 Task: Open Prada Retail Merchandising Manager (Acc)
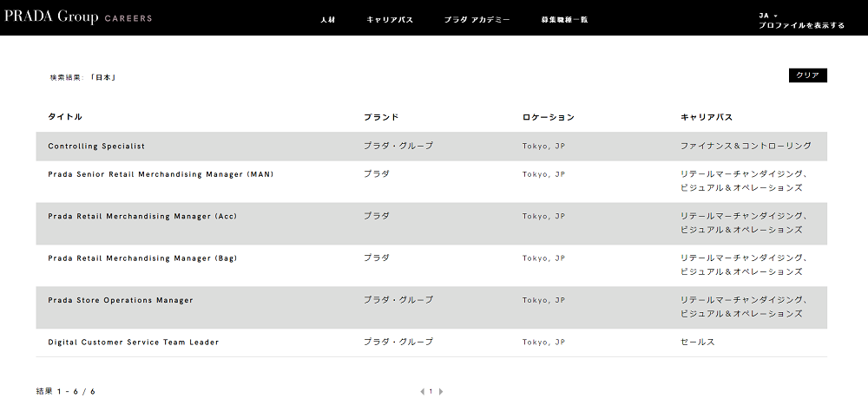click(x=142, y=216)
